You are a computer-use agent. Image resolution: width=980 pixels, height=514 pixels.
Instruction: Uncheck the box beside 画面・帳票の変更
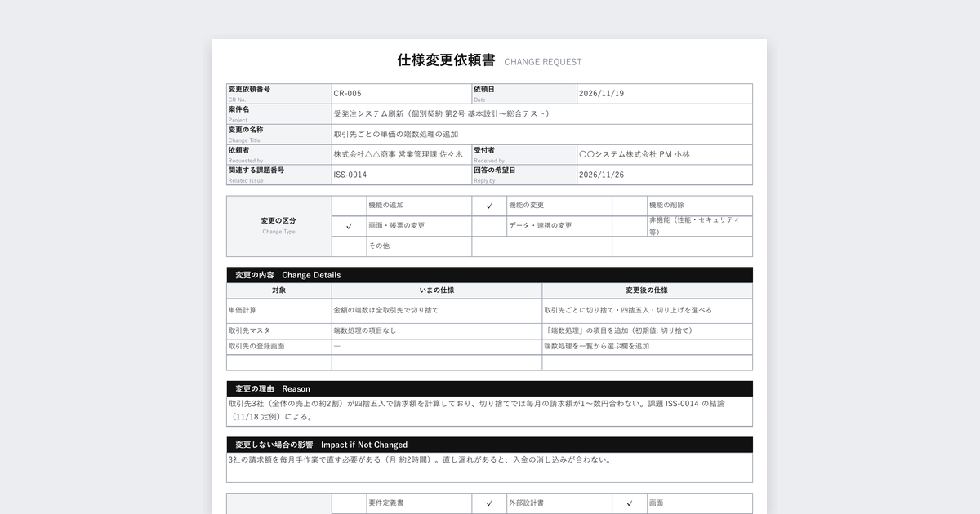click(349, 226)
